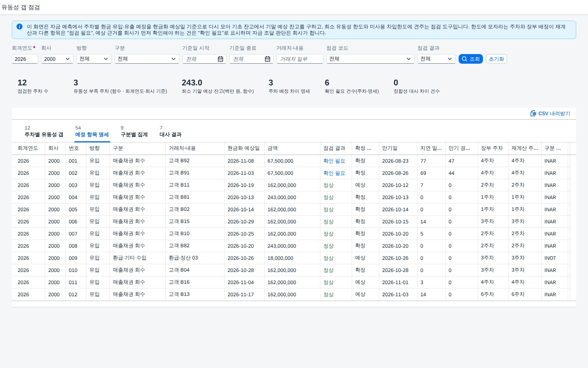Open the 기준일 종료 calendar picker icon
Viewport: 588px width, 368px height.
268,59
